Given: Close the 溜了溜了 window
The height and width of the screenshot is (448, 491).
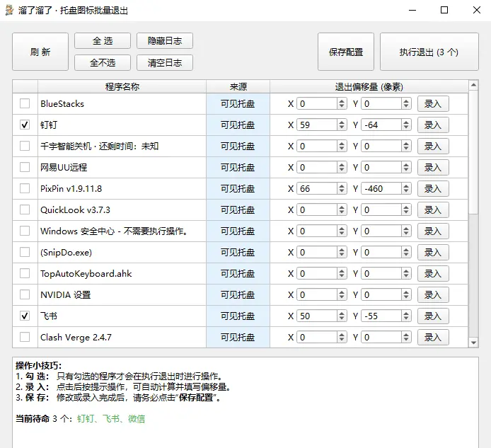Looking at the screenshot, I should point(477,10).
